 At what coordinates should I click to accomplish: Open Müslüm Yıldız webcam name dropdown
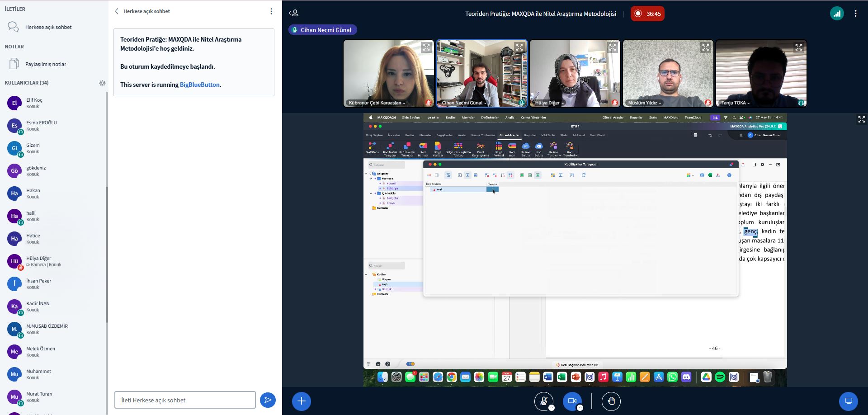click(x=644, y=103)
